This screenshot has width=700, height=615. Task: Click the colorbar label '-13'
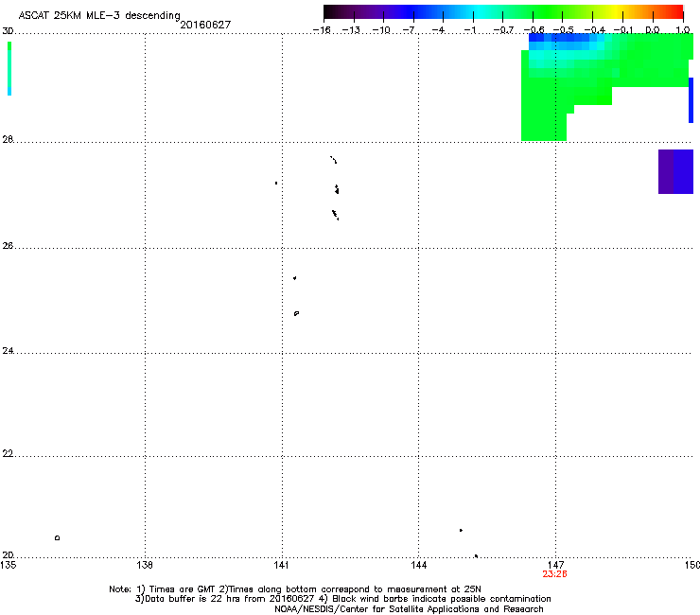(x=351, y=30)
